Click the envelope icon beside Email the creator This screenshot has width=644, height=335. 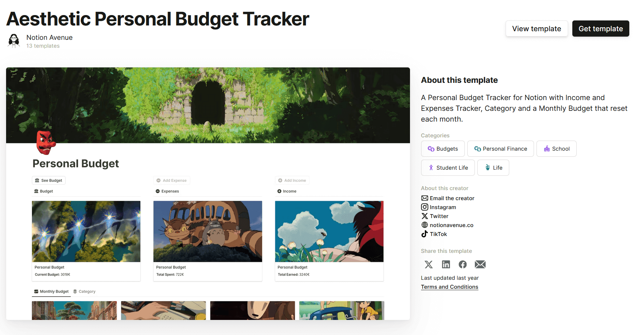click(x=425, y=198)
